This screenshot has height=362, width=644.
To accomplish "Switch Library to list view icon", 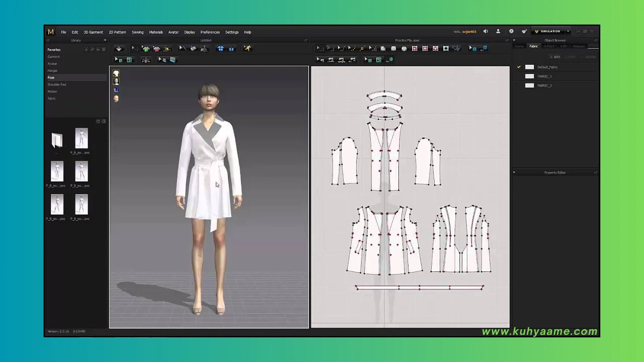I will click(104, 121).
